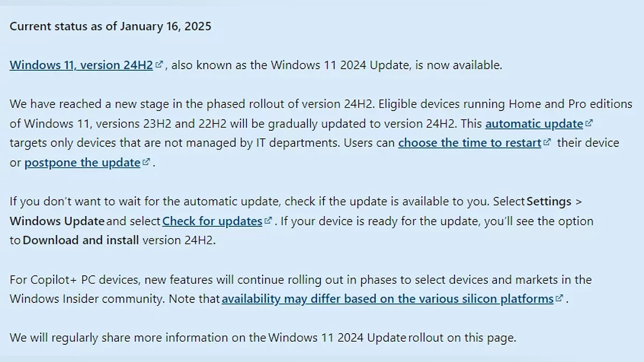The width and height of the screenshot is (644, 362).
Task: Click the bold Windows Update text
Action: coord(57,221)
